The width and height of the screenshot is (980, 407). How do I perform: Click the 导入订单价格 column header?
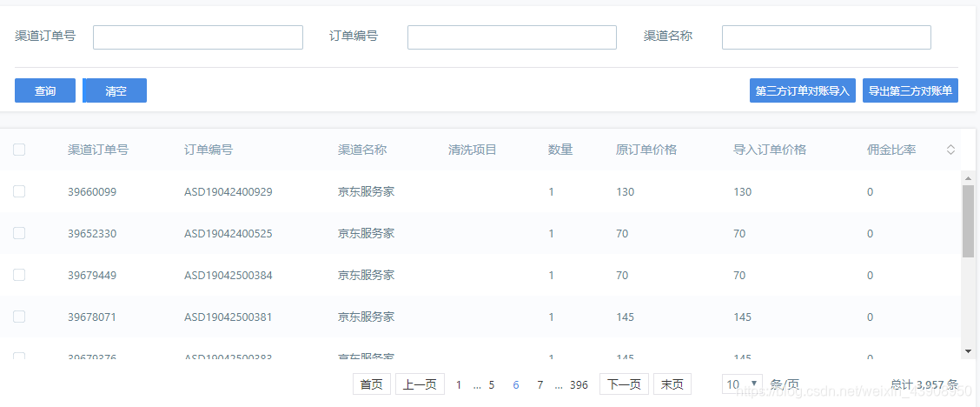(x=770, y=150)
